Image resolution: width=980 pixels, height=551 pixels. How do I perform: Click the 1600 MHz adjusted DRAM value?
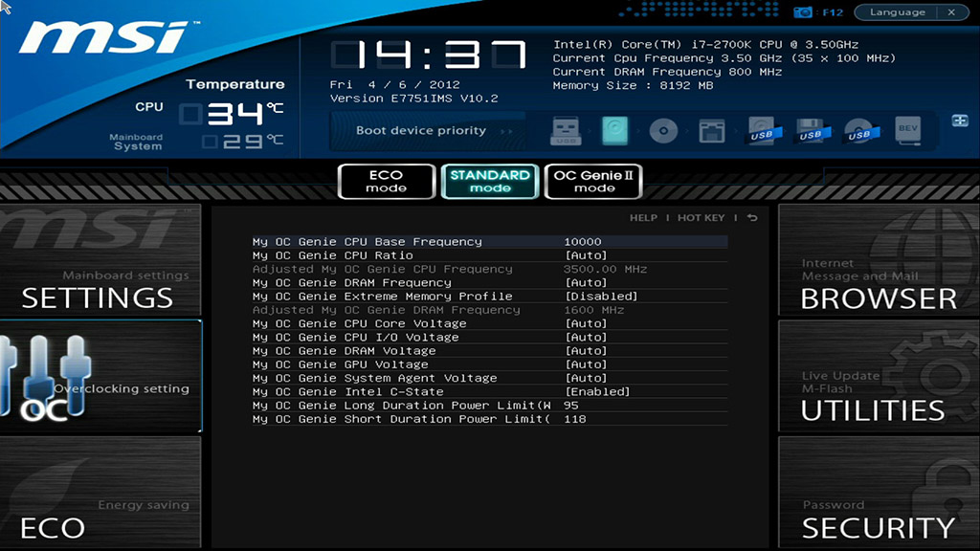[x=593, y=310]
